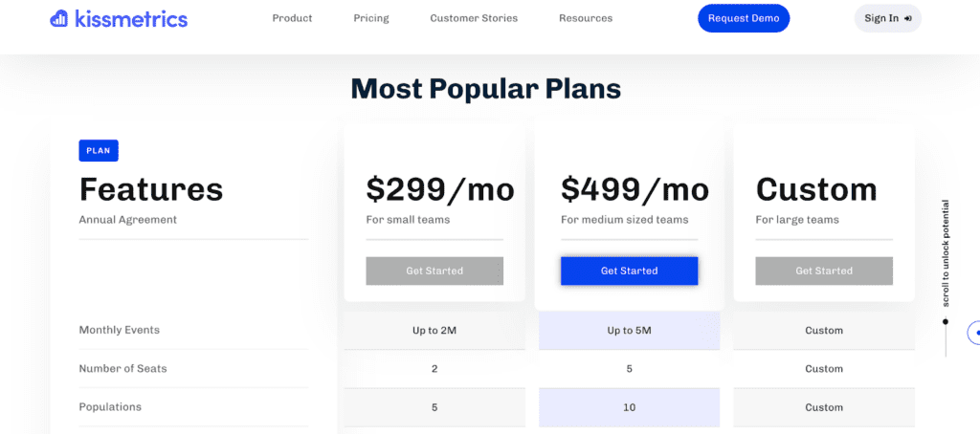Click the 'scroll to unlock potential' vertical text
This screenshot has width=980, height=434.
[x=946, y=252]
